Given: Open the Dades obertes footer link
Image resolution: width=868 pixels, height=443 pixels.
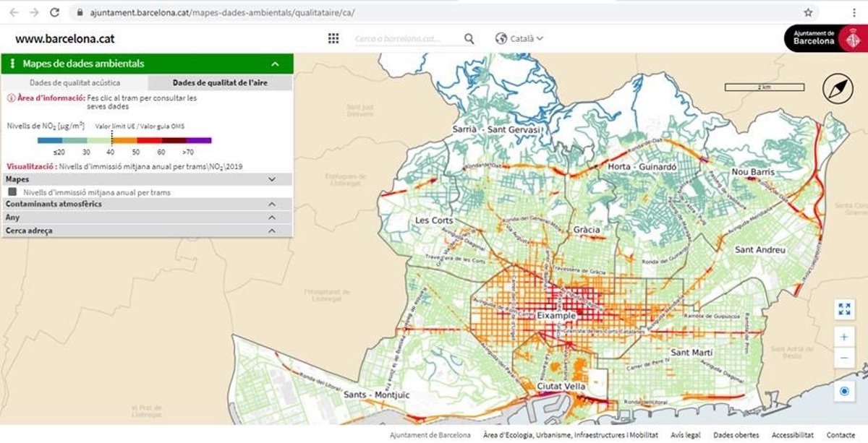Looking at the screenshot, I should (736, 435).
